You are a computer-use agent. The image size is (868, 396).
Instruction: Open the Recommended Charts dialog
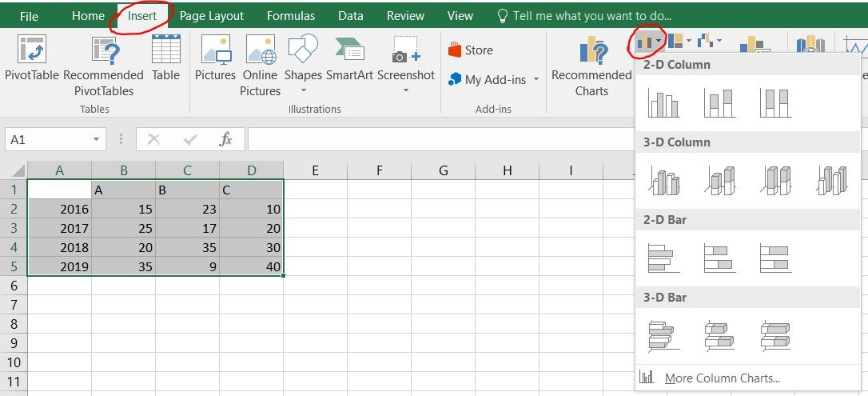[591, 66]
